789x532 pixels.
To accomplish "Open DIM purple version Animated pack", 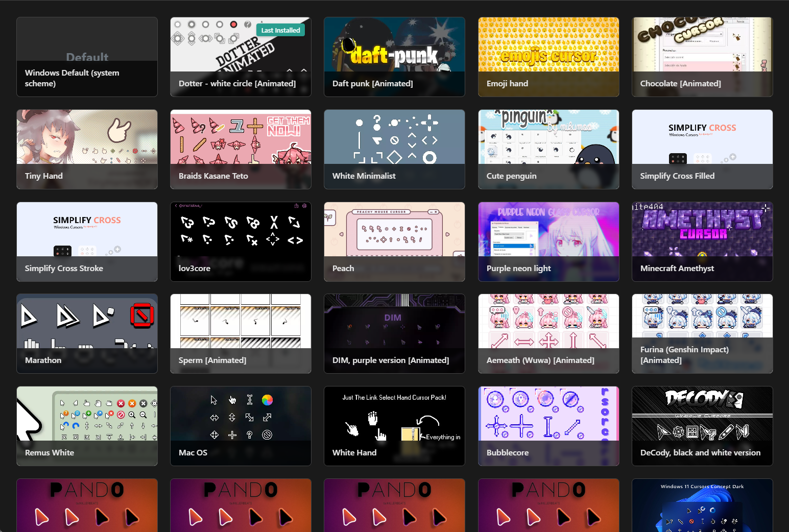I will [x=394, y=333].
